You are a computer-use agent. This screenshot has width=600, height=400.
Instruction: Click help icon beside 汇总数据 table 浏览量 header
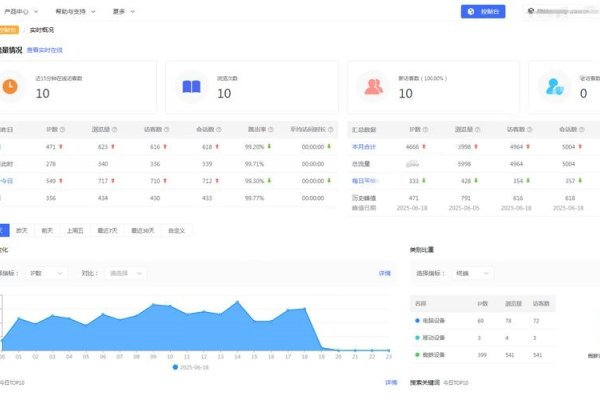pos(478,130)
